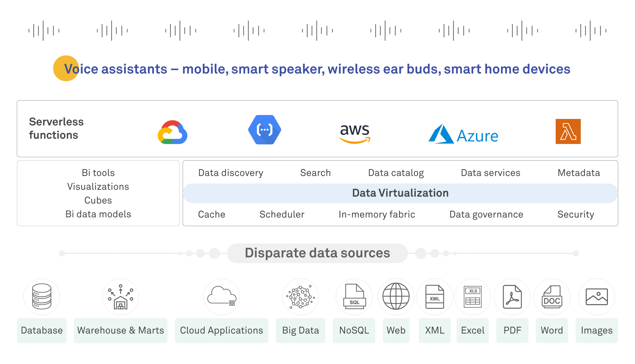Click the NoSQL file icon

click(354, 297)
